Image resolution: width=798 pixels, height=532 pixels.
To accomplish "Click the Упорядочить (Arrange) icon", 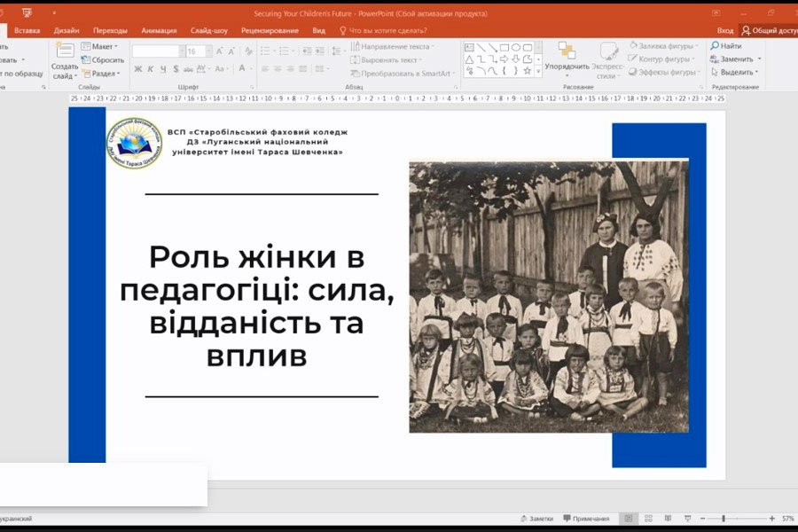I will 567,51.
